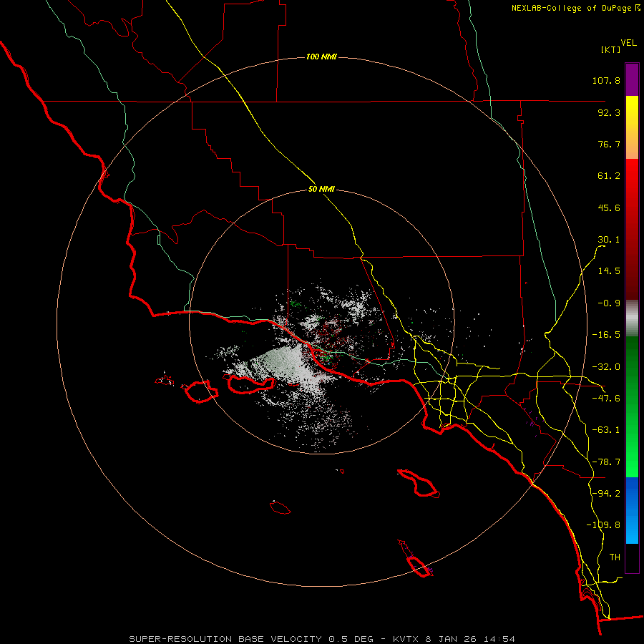Click the San Clemente Island outline
The width and height of the screenshot is (644, 644).
pyautogui.click(x=416, y=560)
